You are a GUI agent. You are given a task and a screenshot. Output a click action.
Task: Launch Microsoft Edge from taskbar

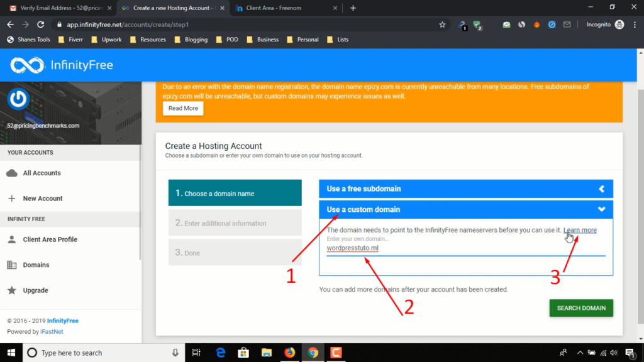tap(221, 353)
